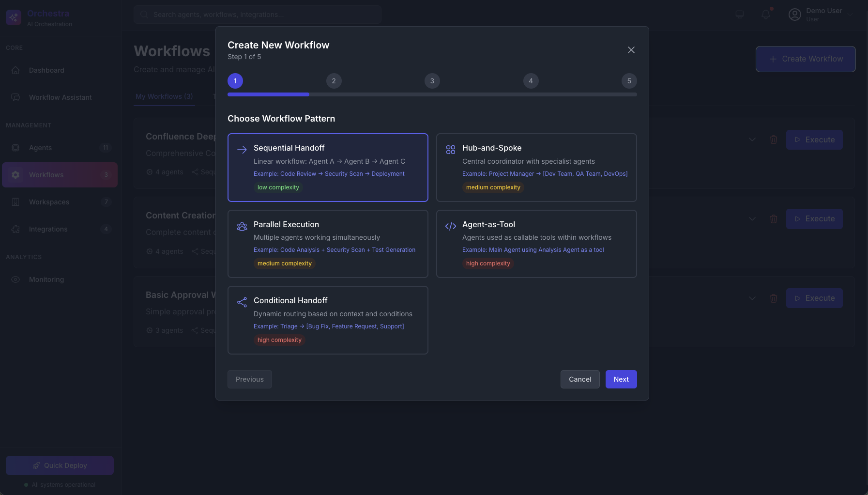Select the Workflow Assistant sidebar icon
The width and height of the screenshot is (868, 495).
[16, 97]
